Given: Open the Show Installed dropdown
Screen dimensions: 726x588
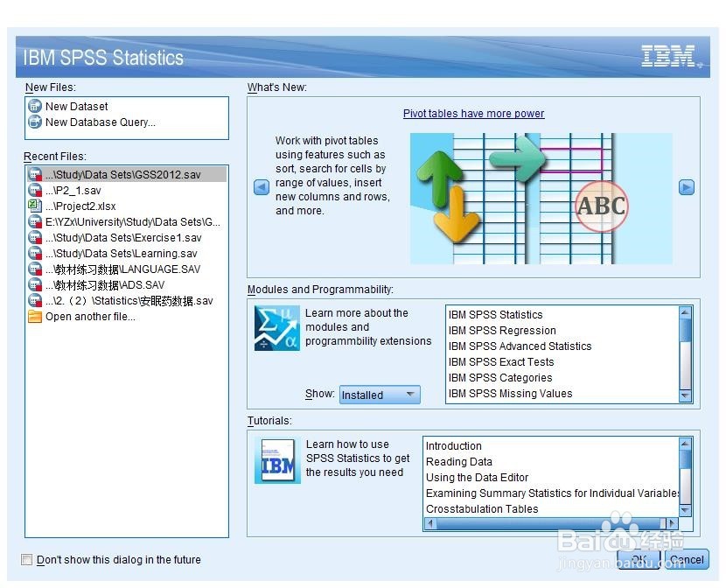Looking at the screenshot, I should pyautogui.click(x=380, y=395).
